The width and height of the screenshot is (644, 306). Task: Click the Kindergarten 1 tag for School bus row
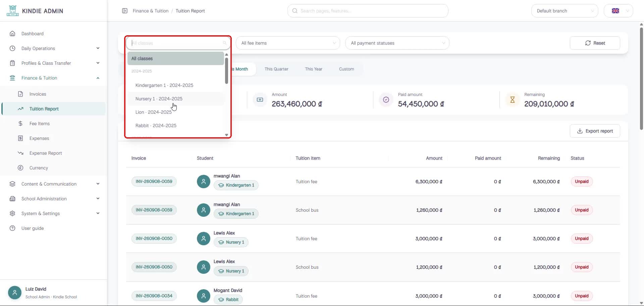pos(236,214)
